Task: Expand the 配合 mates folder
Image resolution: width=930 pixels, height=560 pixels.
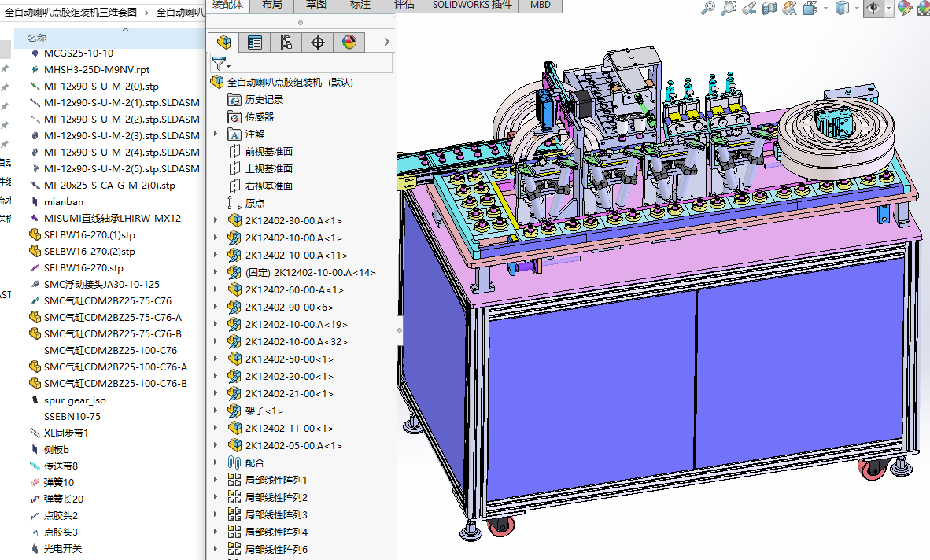Action: (216, 463)
